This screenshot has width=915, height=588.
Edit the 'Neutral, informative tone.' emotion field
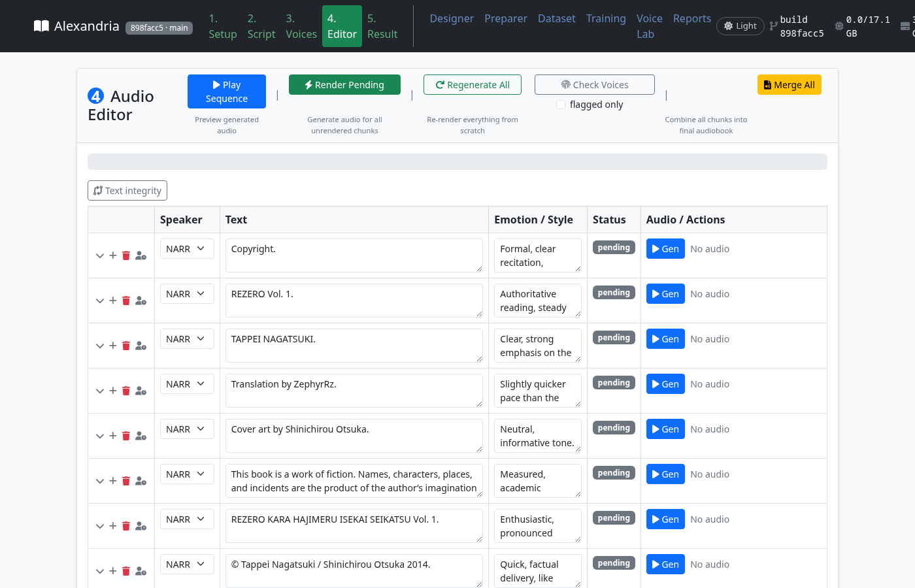pos(538,436)
